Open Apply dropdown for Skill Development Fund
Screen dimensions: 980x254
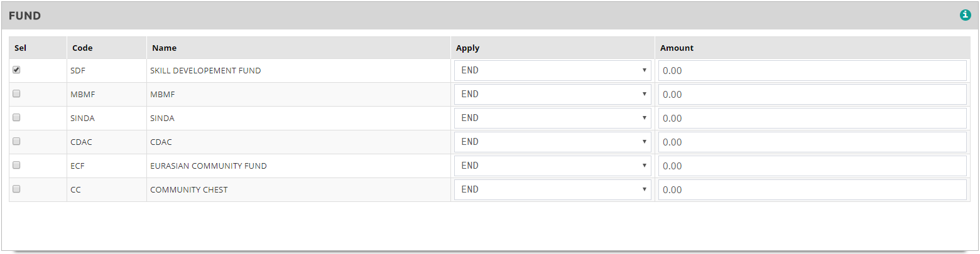pos(552,71)
